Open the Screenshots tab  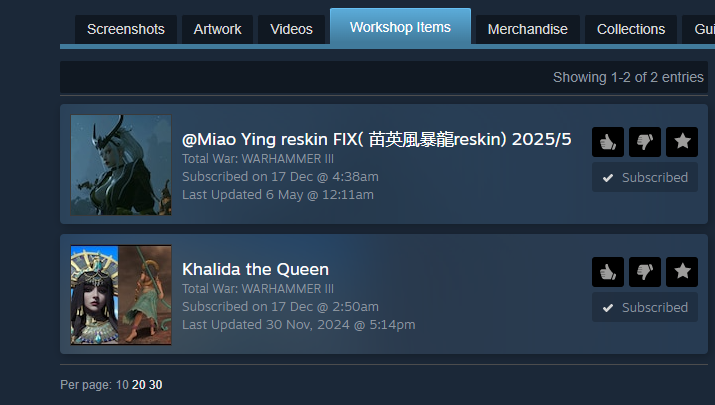pos(126,29)
